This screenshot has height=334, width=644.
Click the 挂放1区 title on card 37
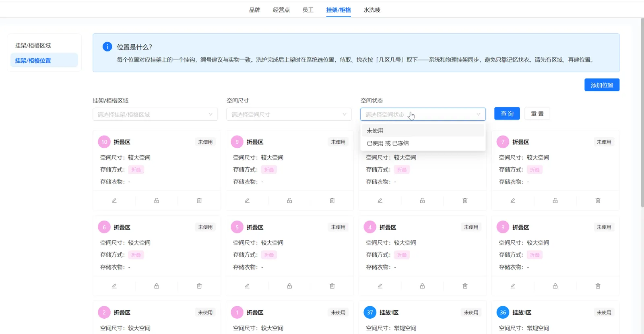point(389,313)
